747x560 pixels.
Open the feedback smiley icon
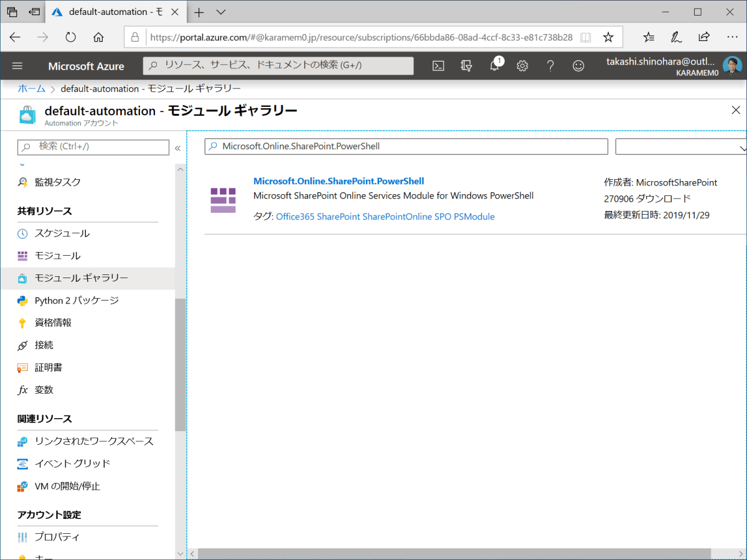[578, 66]
